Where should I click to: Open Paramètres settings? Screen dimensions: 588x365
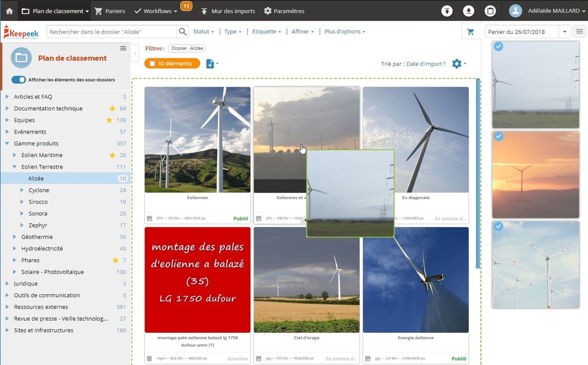coord(284,11)
